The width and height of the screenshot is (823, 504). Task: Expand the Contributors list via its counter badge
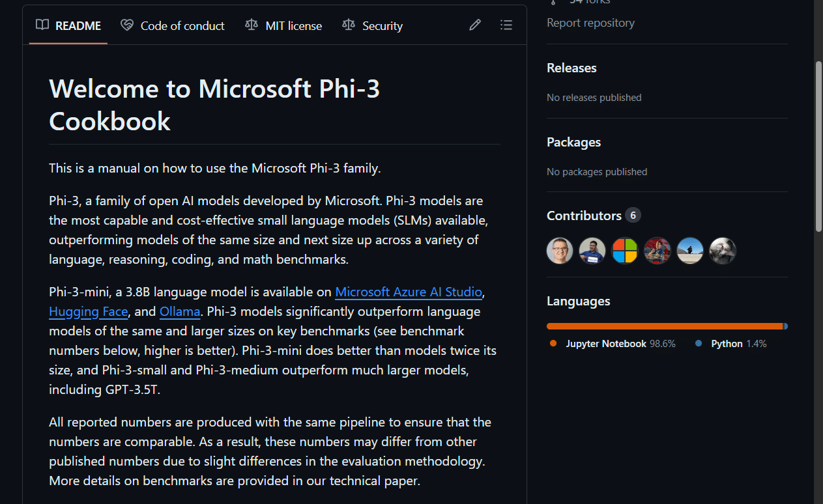click(x=632, y=215)
